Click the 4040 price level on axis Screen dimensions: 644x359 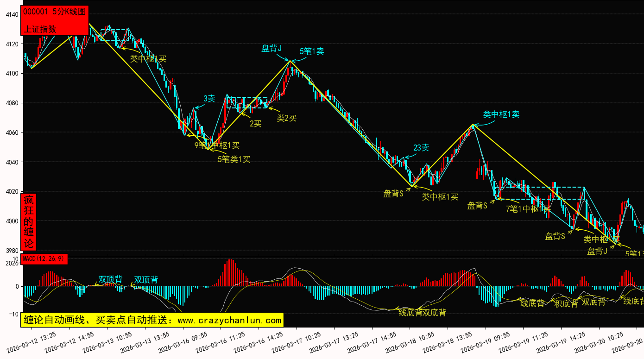[x=12, y=162]
